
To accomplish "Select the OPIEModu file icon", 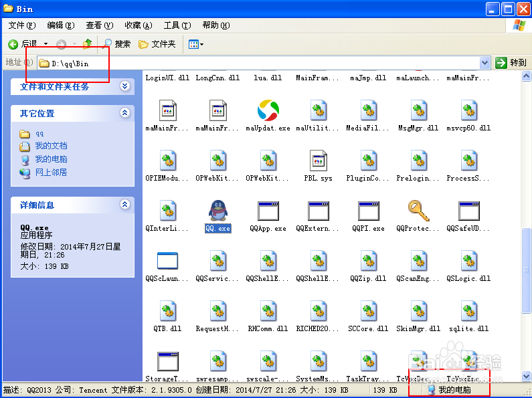I will (x=167, y=161).
